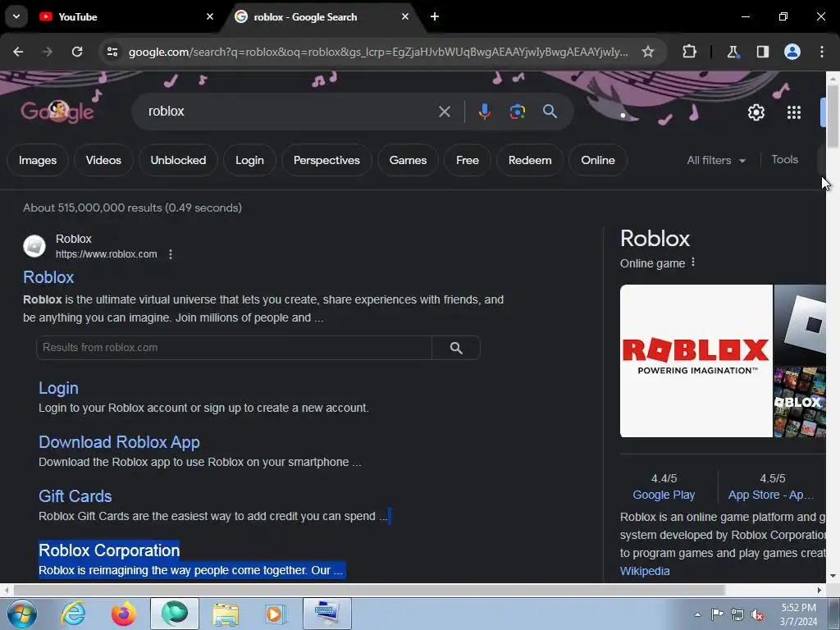Click the volume muted tray icon
Image resolution: width=840 pixels, height=630 pixels.
(x=757, y=615)
